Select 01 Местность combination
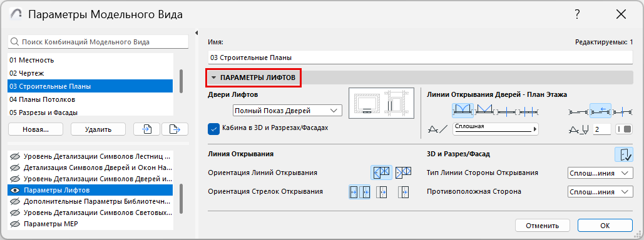Image resolution: width=644 pixels, height=240 pixels. click(x=90, y=60)
